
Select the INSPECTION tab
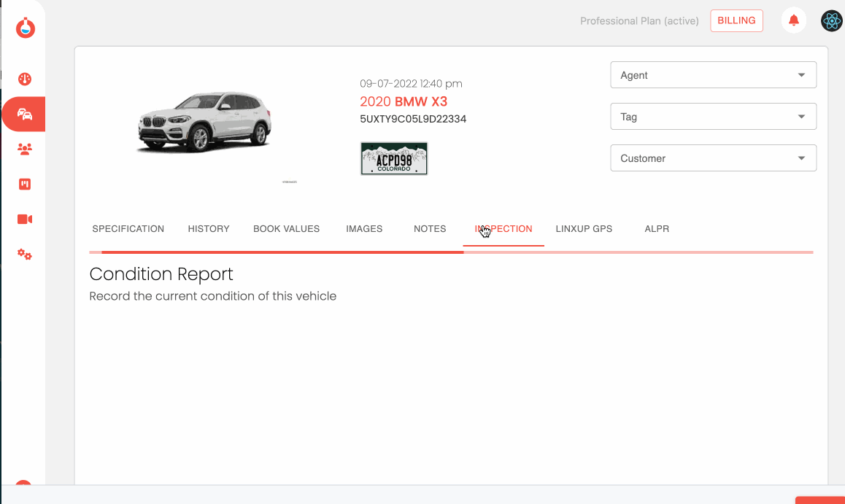point(503,229)
